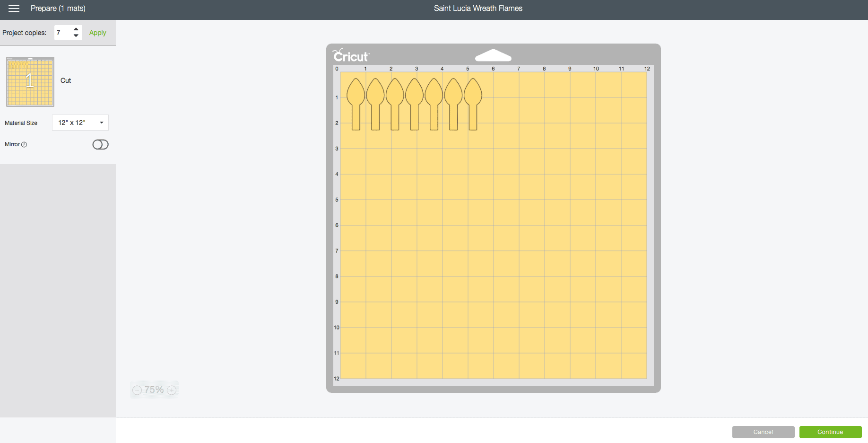Apply the project copies count
This screenshot has height=443, width=868.
tap(97, 33)
